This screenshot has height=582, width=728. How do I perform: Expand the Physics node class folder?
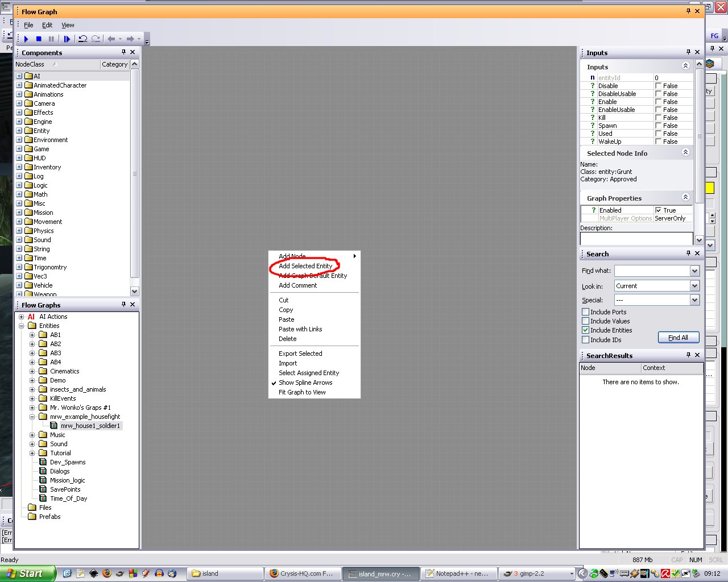pos(19,231)
